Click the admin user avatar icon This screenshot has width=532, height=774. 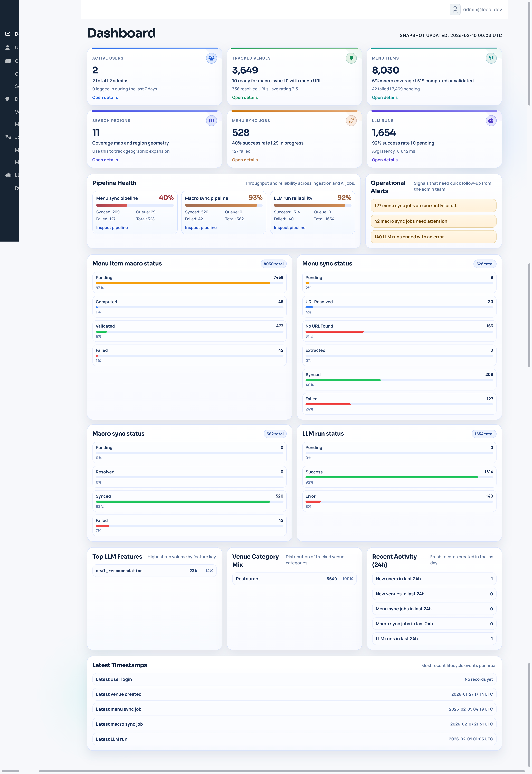(455, 9)
